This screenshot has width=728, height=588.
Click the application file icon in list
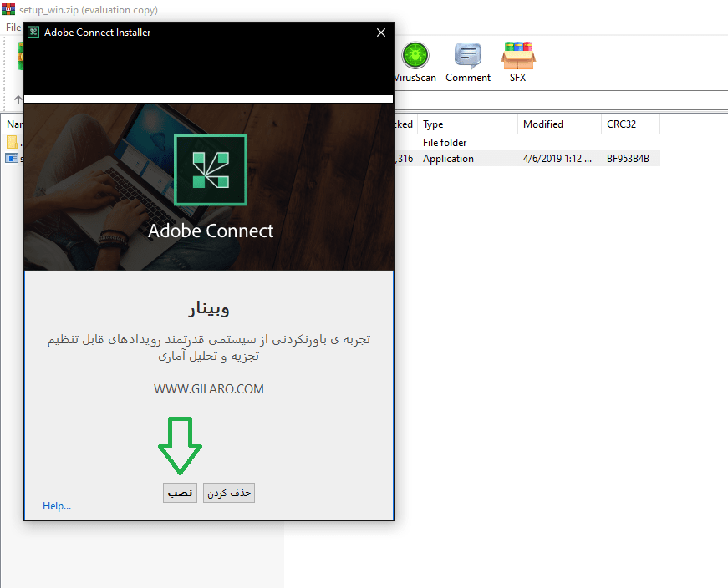12,159
